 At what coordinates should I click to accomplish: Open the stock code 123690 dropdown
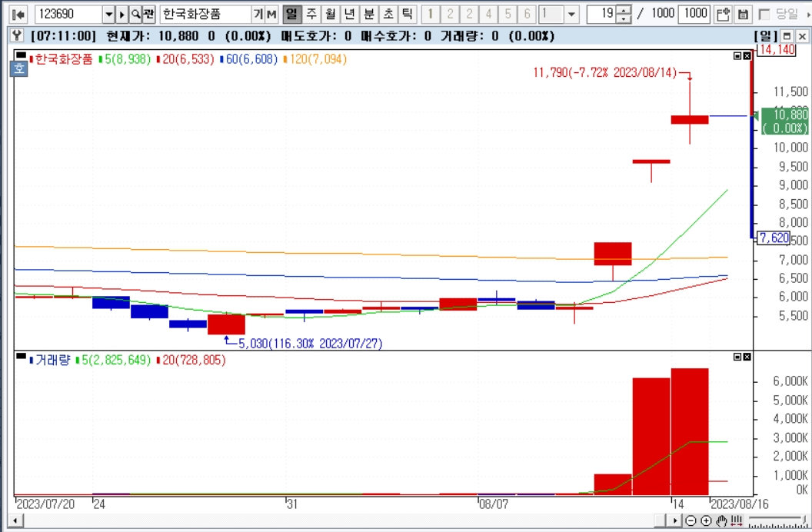point(108,15)
